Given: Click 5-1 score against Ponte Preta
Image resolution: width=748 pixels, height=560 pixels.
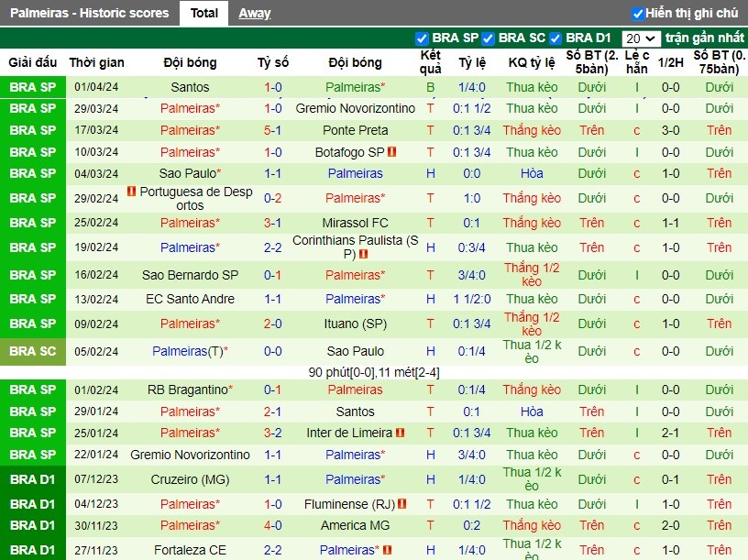Looking at the screenshot, I should tap(273, 130).
